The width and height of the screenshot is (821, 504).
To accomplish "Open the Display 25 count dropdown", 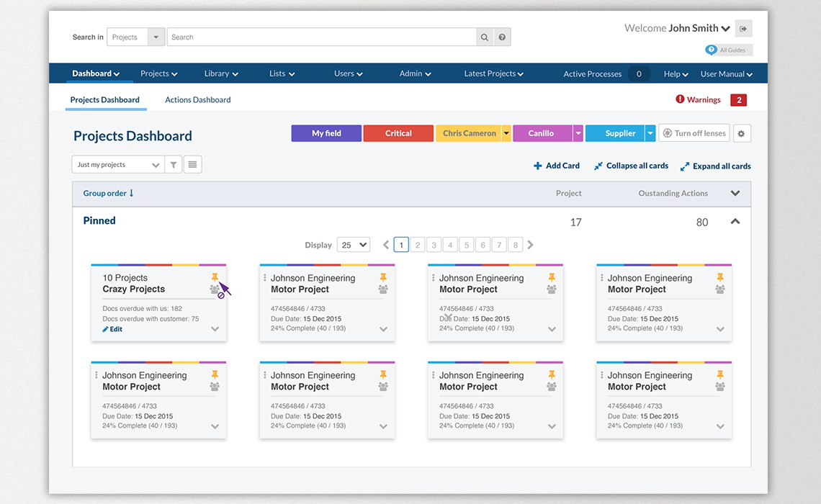I will pyautogui.click(x=354, y=245).
